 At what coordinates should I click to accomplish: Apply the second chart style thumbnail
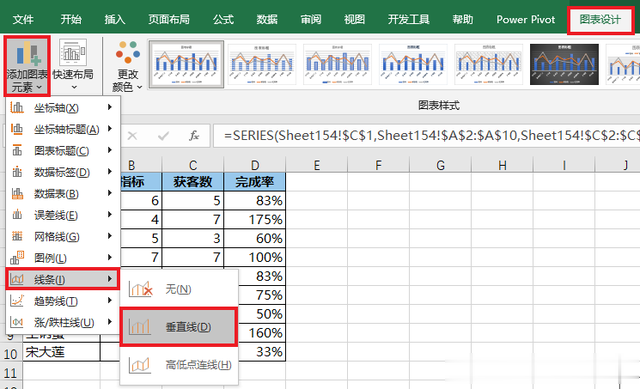click(262, 64)
